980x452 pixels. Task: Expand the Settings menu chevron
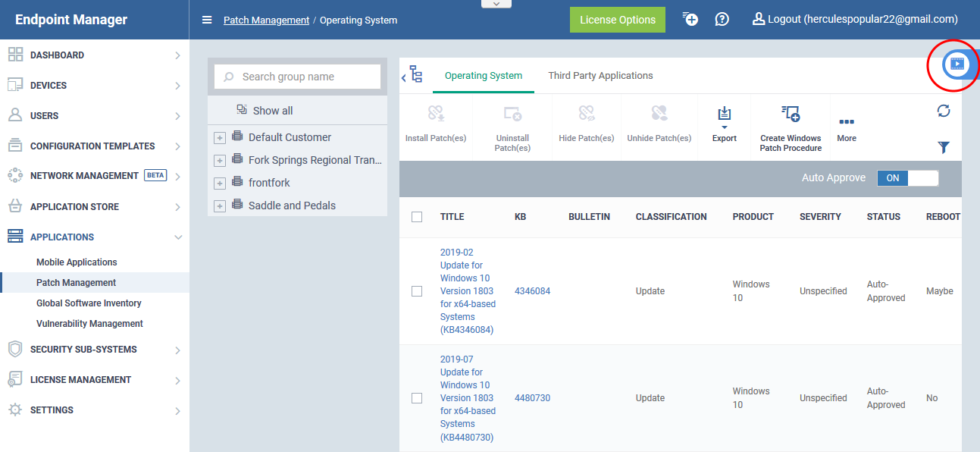[177, 410]
